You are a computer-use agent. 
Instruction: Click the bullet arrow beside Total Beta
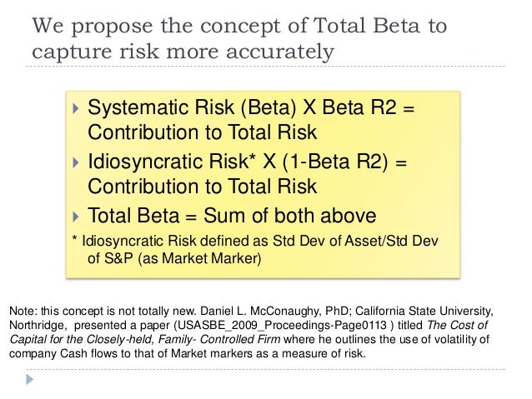pos(76,217)
